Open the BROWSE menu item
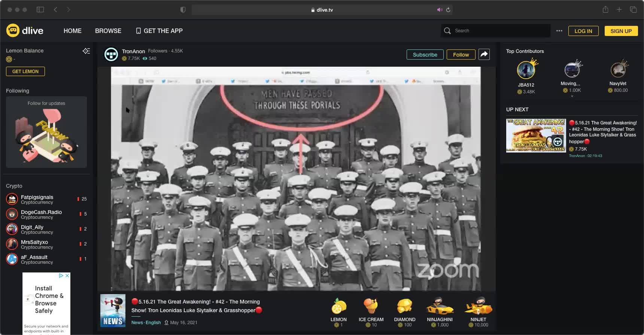644x335 pixels. 108,31
